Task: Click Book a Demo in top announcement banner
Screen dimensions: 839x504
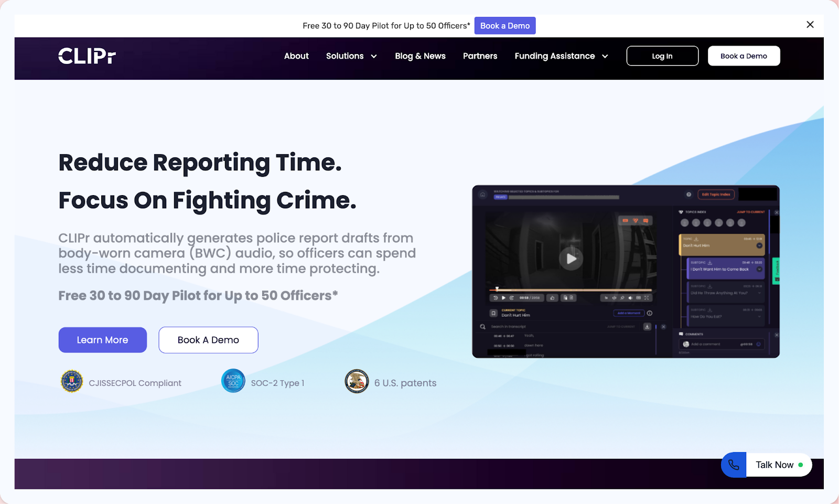Action: pos(505,26)
